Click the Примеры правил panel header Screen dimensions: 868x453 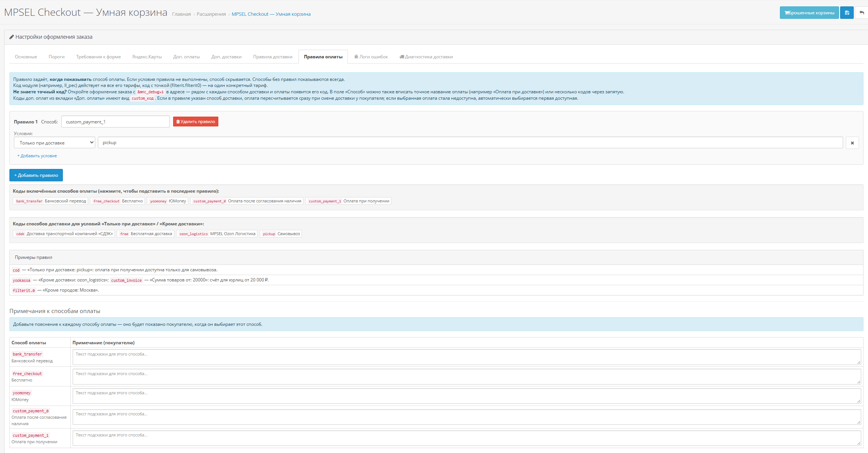[x=436, y=257]
